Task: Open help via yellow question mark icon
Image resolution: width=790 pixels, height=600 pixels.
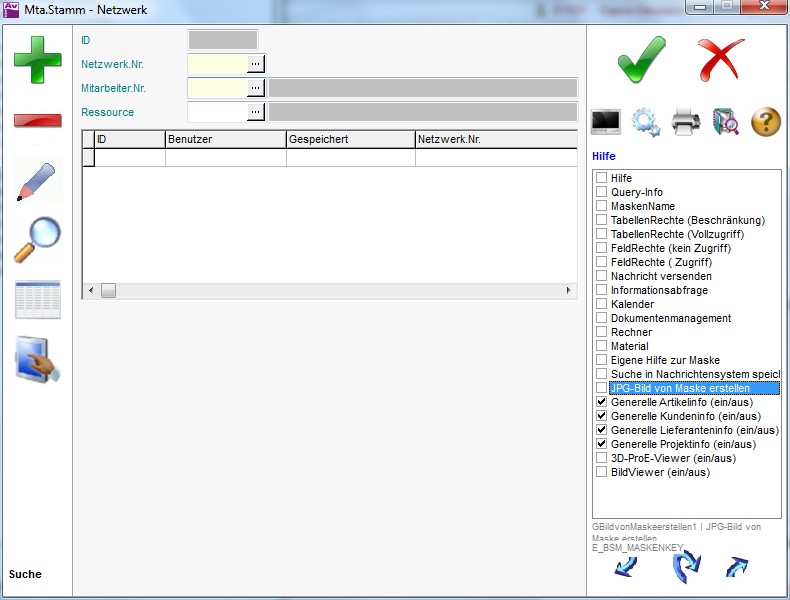Action: tap(765, 122)
